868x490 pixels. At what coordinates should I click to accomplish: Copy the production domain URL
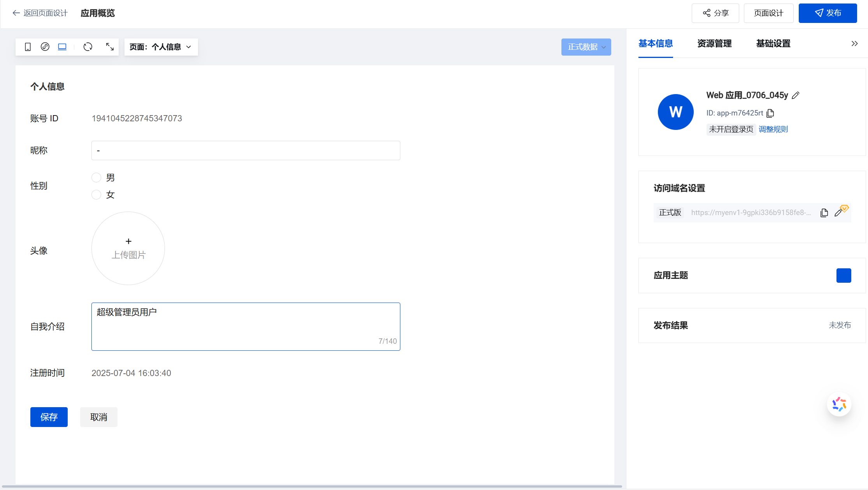pos(824,213)
